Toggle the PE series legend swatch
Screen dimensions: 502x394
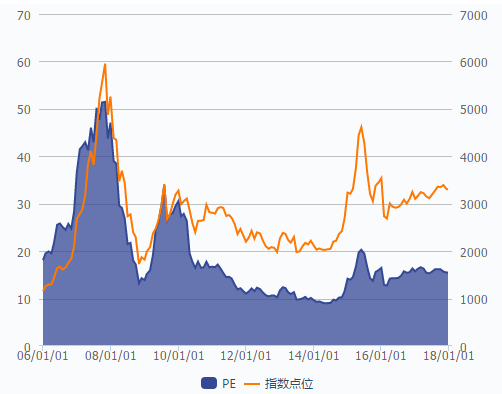point(209,383)
